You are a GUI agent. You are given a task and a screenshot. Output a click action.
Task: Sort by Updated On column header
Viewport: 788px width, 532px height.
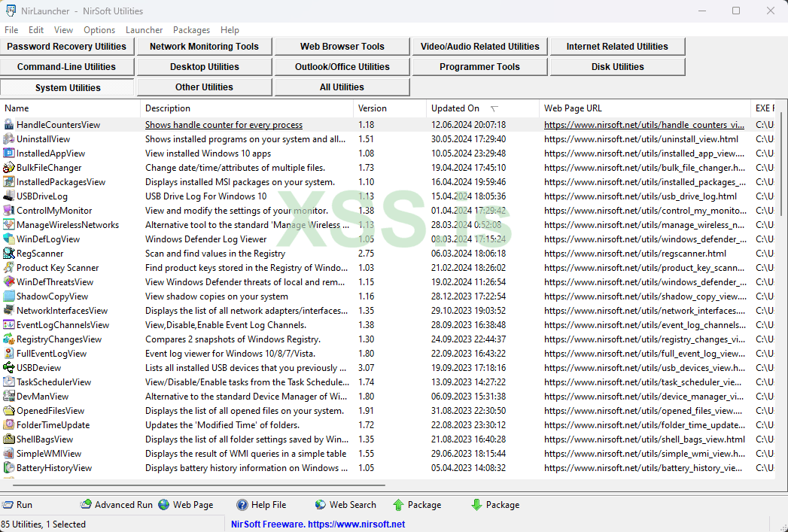[482, 108]
